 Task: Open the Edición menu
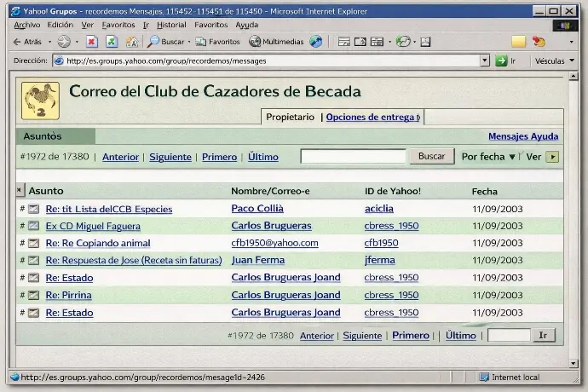60,25
